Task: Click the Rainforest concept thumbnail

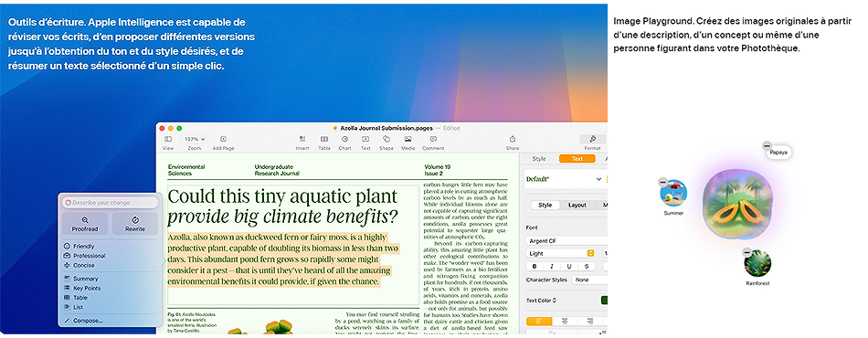Action: coord(757,263)
